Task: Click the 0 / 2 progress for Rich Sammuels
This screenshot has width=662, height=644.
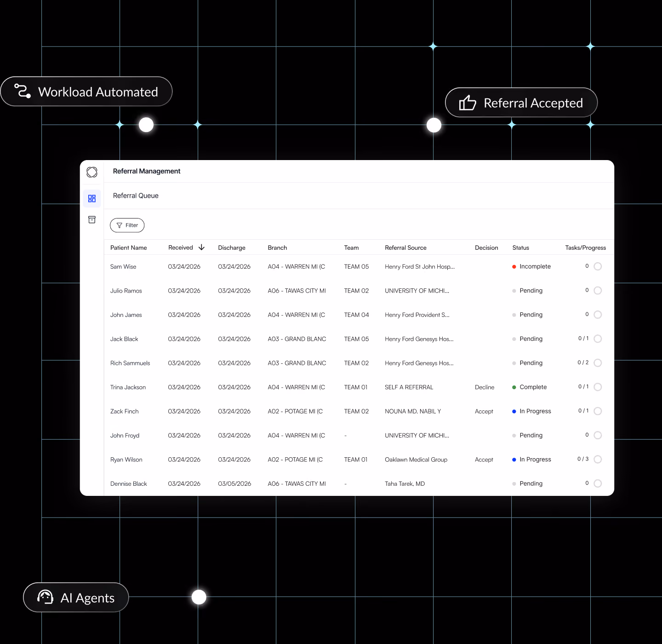Action: (583, 362)
